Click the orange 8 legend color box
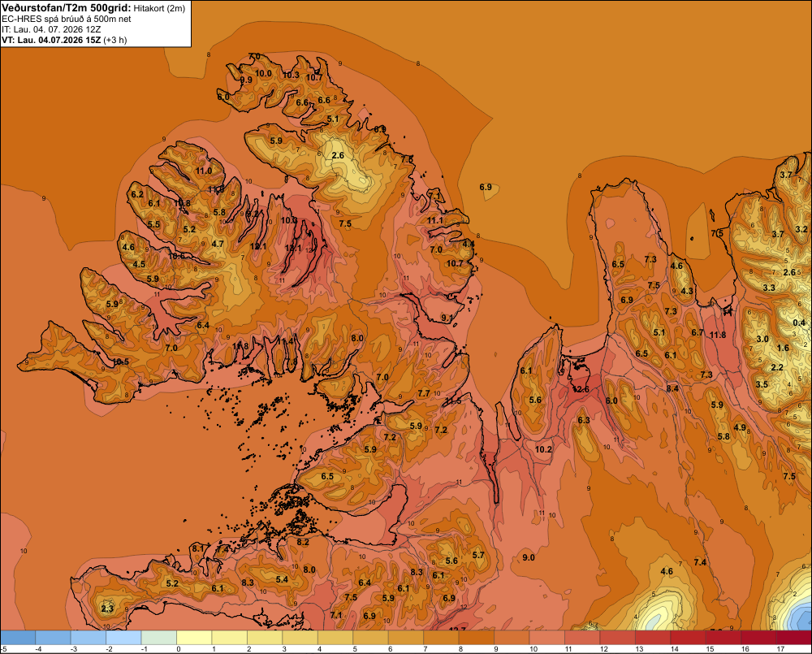 tap(477, 638)
